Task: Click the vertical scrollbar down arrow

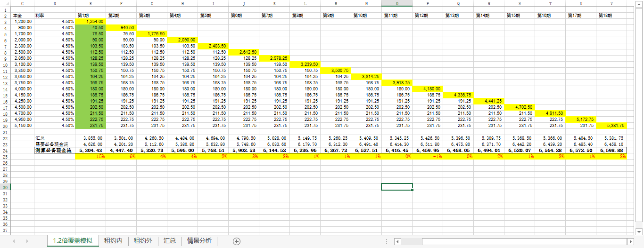Action: pyautogui.click(x=639, y=231)
